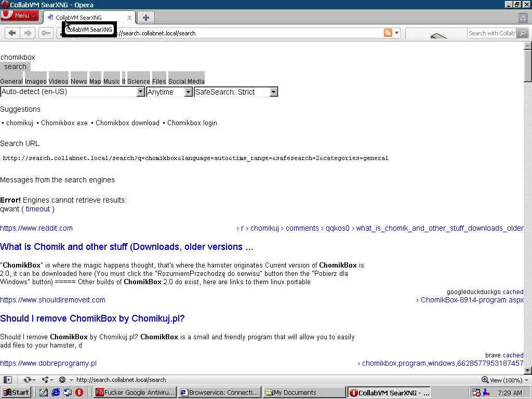Screen dimensions: 532x399
Task: Open the new tab plus button
Action: (146, 17)
